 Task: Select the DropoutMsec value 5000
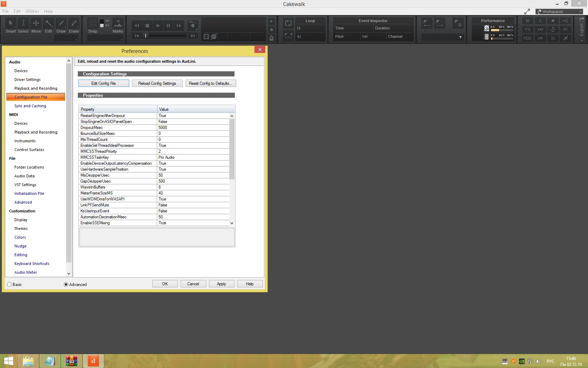tap(193, 128)
